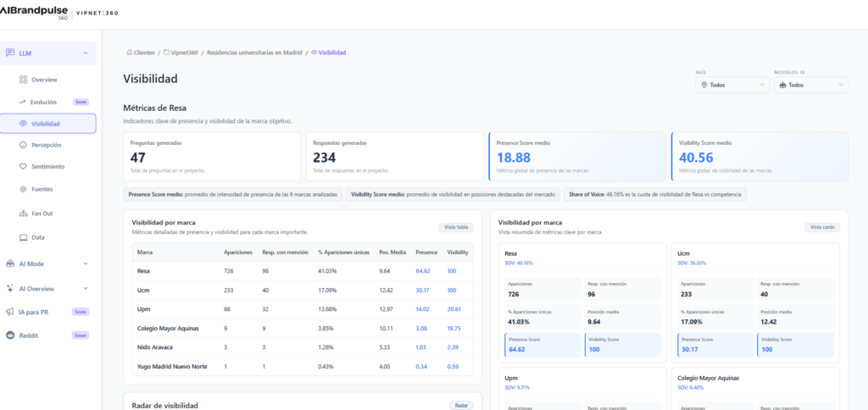Image resolution: width=868 pixels, height=410 pixels.
Task: Click the Fuentes at-sign icon
Action: click(x=23, y=189)
